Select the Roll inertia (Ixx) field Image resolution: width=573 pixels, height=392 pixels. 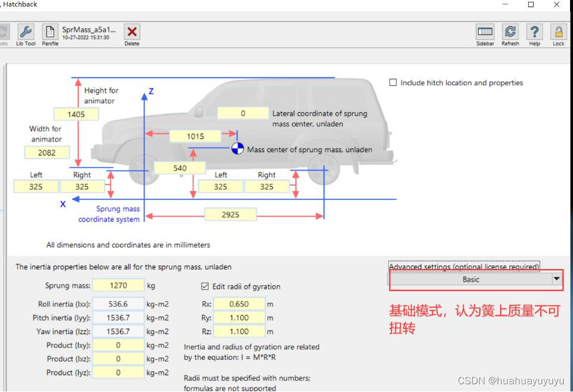(118, 304)
